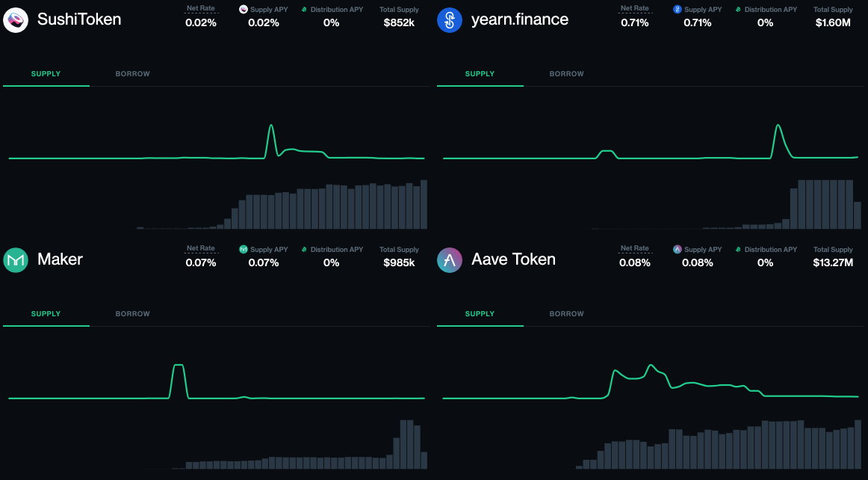Screen dimensions: 868x480
Task: Click the tall spike on yearn.finance rate line
Action: coord(778,126)
